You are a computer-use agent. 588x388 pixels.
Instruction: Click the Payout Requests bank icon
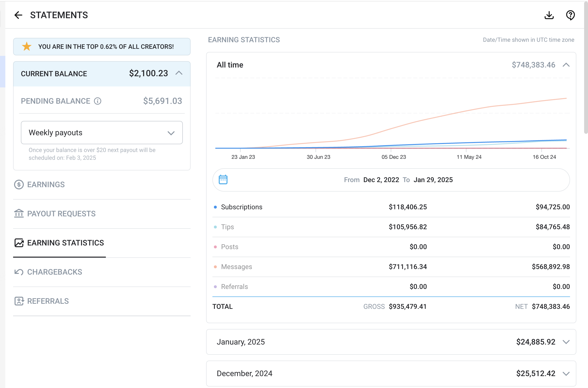point(19,214)
